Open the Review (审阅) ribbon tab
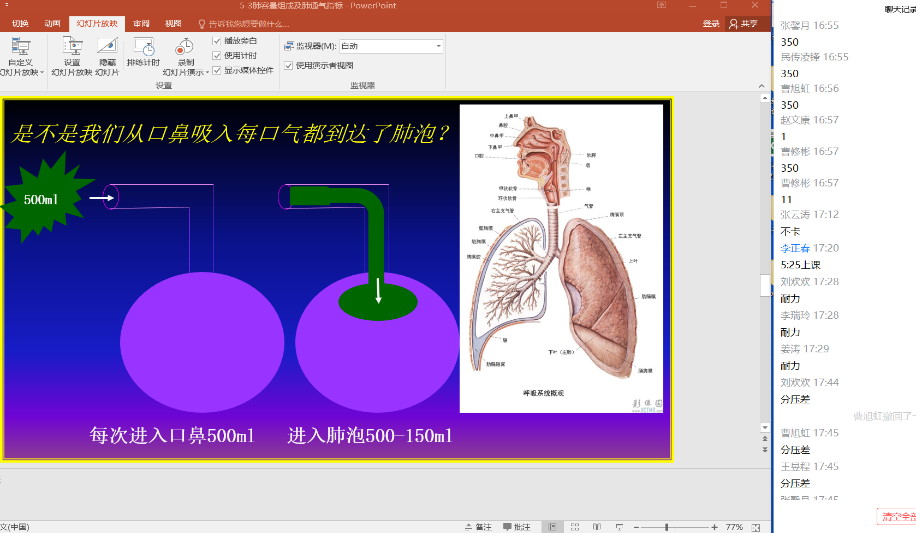Screen dimensions: 916x533 [141, 23]
